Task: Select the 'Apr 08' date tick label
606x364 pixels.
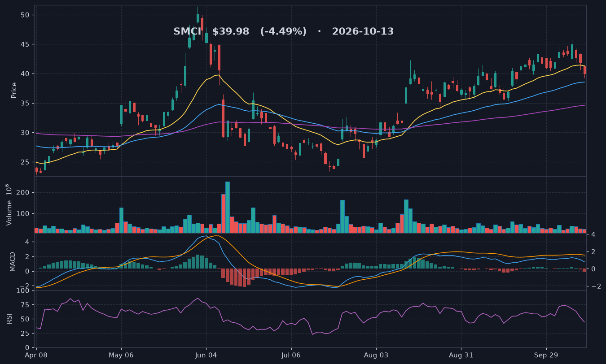Action: [x=36, y=355]
